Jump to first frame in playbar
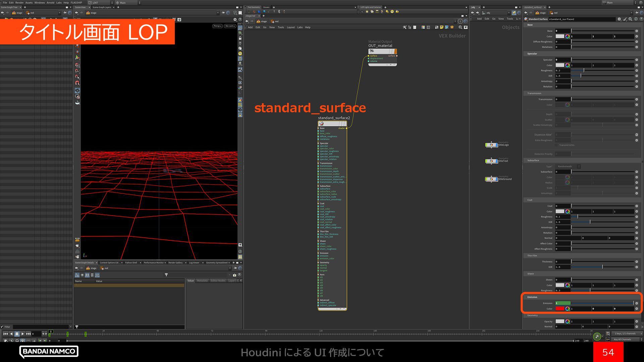Screen dimensions: 644x362 coord(5,334)
